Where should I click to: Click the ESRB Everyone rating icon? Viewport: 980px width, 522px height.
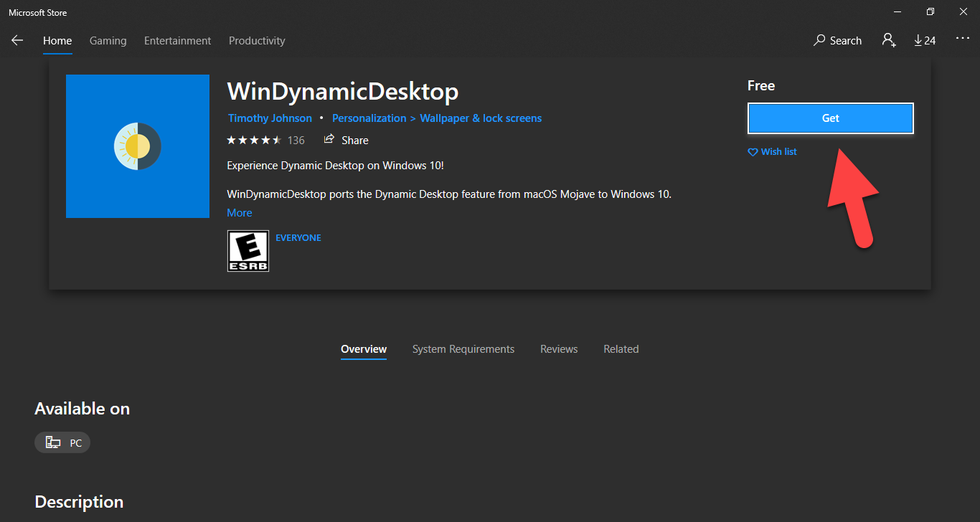[x=248, y=251]
